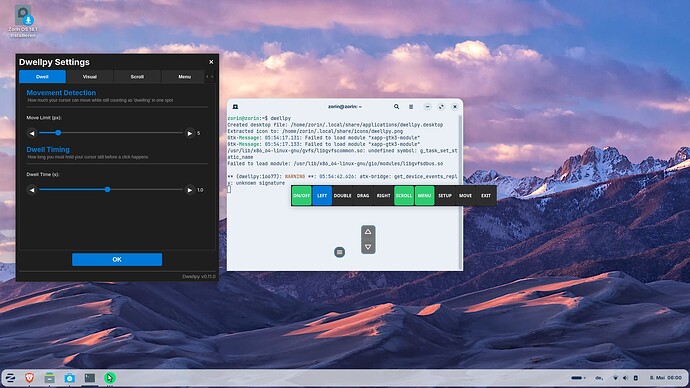This screenshot has height=388, width=690.
Task: Toggle the green MENU button
Action: (424, 196)
